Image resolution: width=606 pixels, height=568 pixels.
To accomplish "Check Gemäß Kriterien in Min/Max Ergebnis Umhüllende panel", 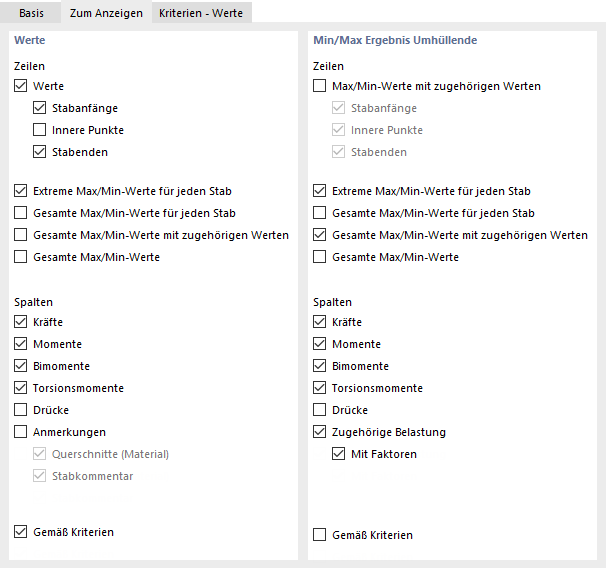I will (x=320, y=535).
